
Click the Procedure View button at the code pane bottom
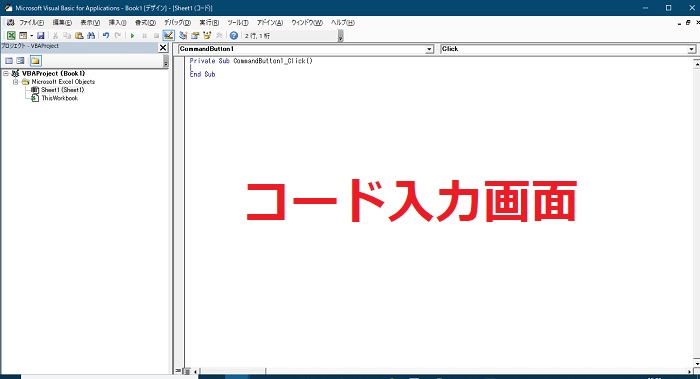pyautogui.click(x=179, y=371)
